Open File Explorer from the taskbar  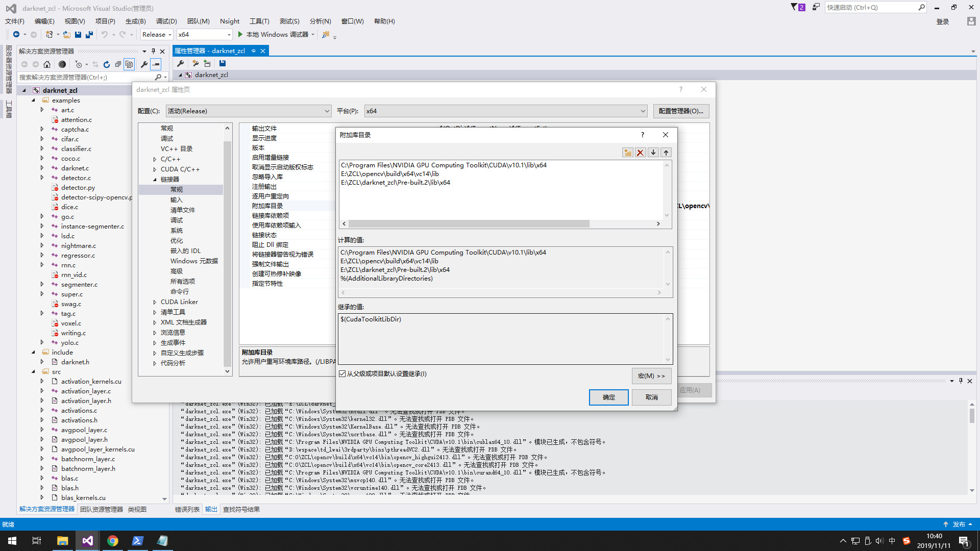point(63,541)
